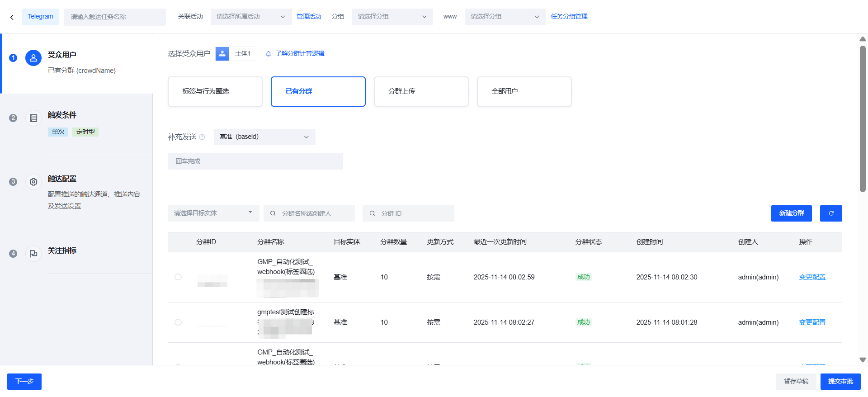Click the 主体1 user avatar icon
Viewport: 868px width, 397px height.
tap(222, 54)
